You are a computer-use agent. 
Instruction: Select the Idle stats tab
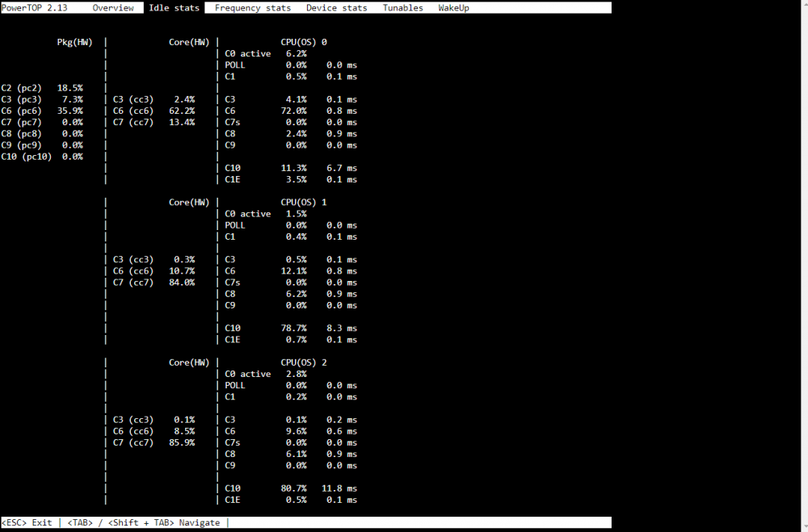[175, 8]
